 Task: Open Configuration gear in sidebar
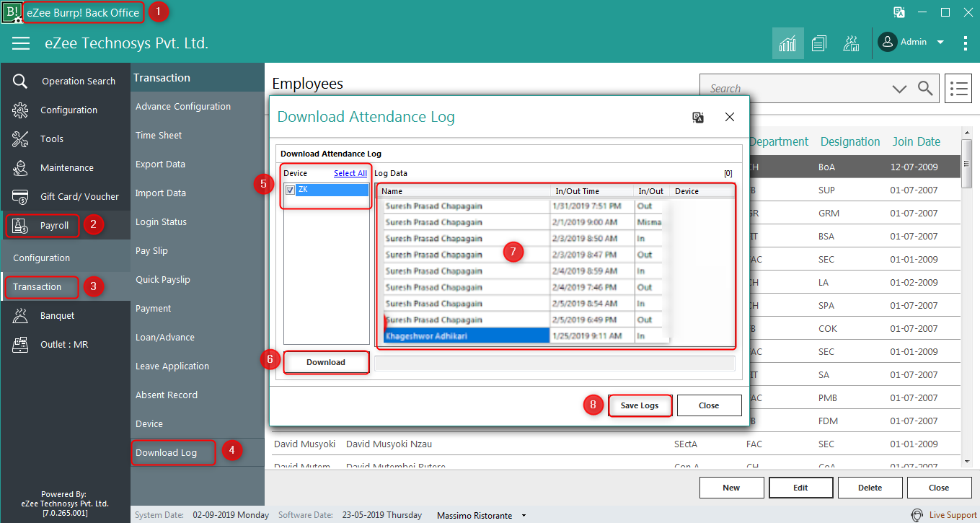pyautogui.click(x=65, y=110)
